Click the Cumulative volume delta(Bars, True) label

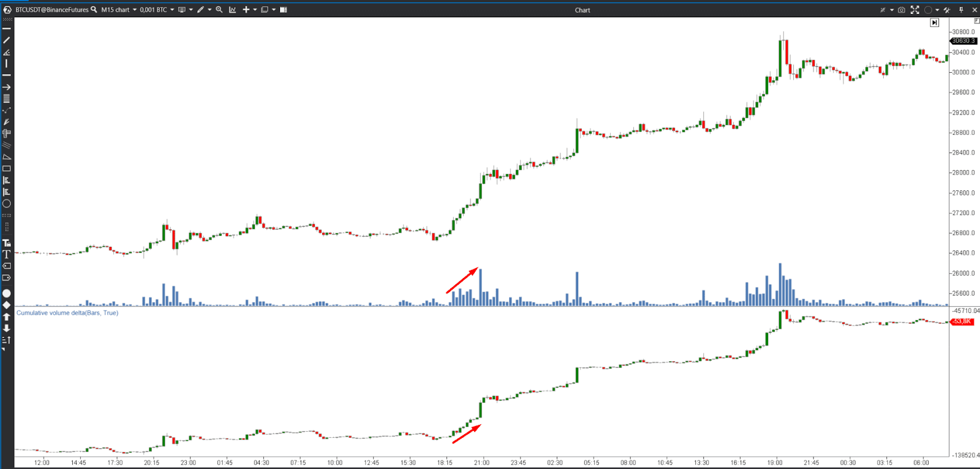point(67,313)
